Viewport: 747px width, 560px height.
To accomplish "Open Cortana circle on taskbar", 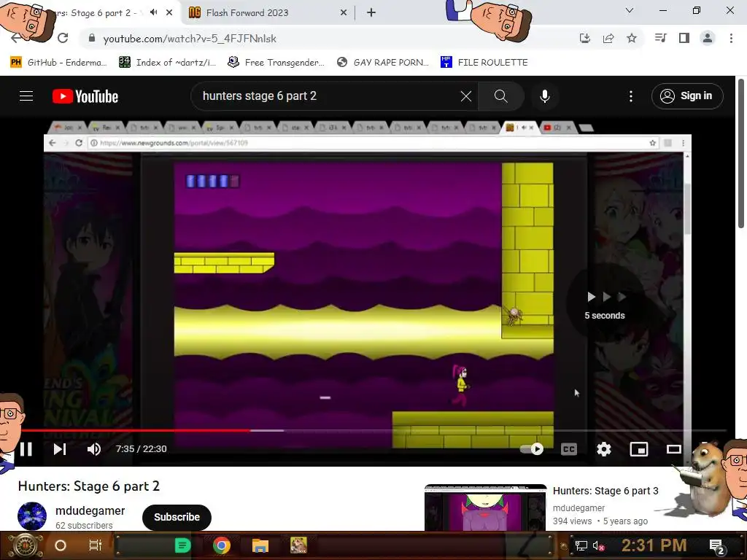I will [x=61, y=545].
